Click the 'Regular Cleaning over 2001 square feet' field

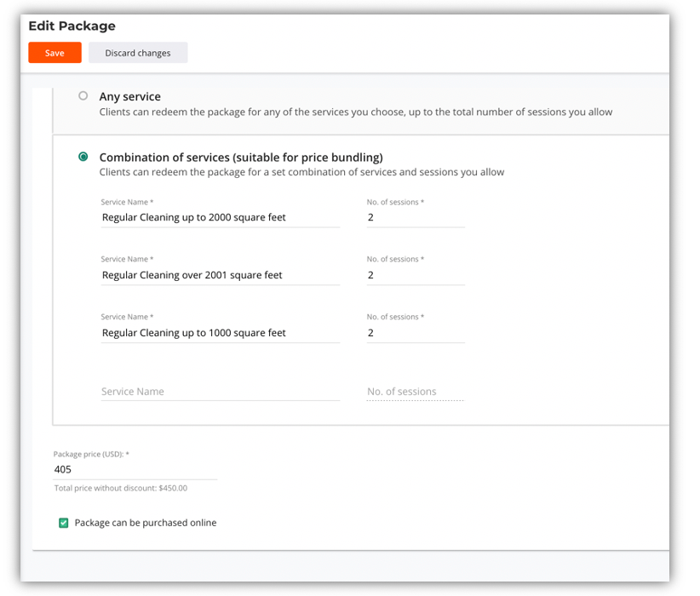220,276
